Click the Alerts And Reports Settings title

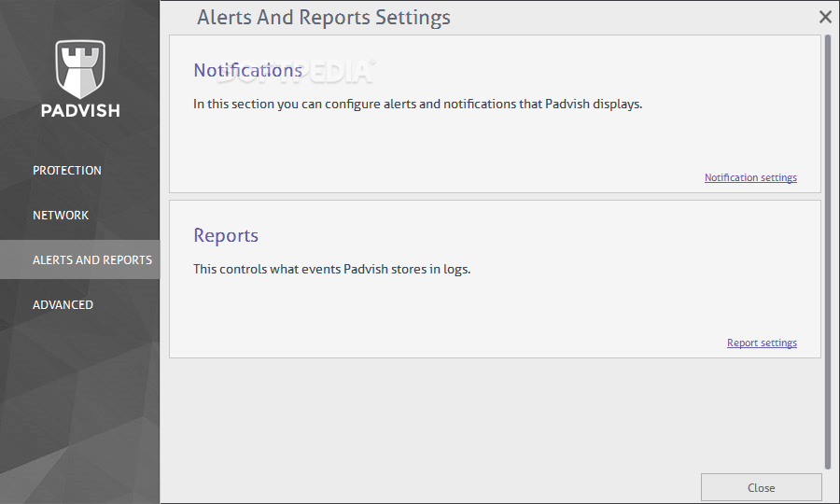point(324,18)
